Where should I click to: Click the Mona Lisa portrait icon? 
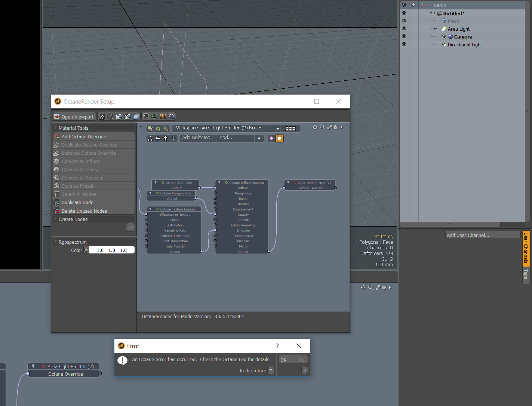pyautogui.click(x=163, y=117)
